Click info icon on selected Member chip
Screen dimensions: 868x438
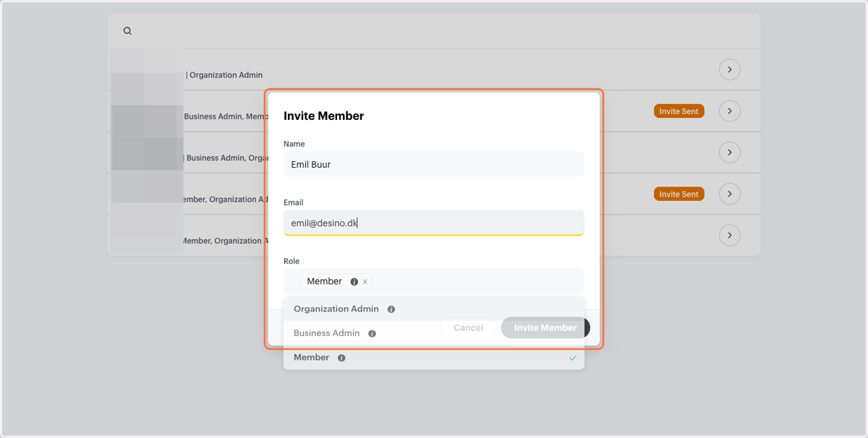coord(354,282)
